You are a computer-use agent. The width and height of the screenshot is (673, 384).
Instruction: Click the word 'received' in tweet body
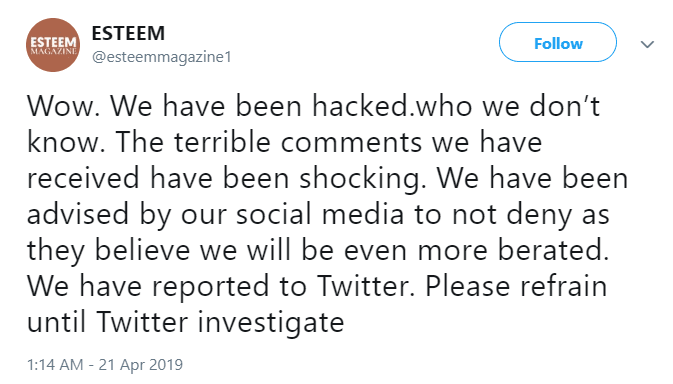[x=83, y=178]
